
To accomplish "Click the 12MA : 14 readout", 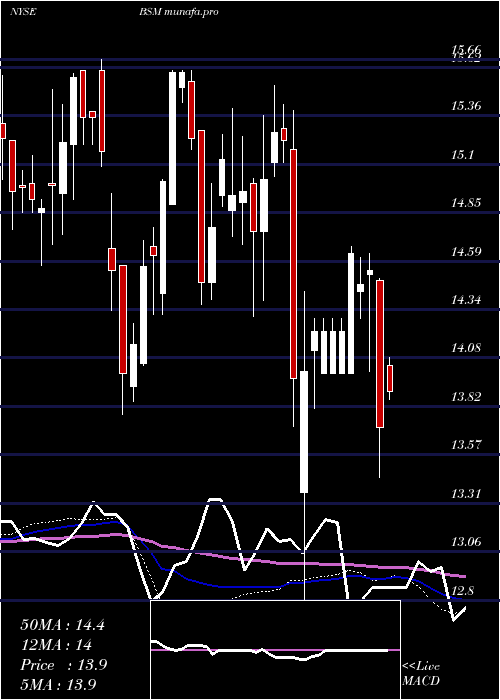I will [x=56, y=645].
